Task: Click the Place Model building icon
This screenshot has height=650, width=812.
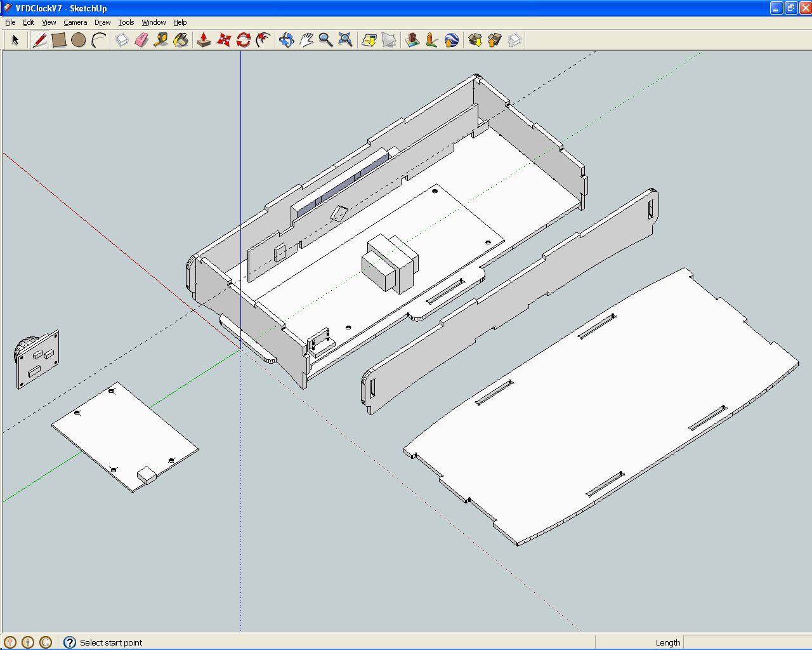Action: coord(412,40)
